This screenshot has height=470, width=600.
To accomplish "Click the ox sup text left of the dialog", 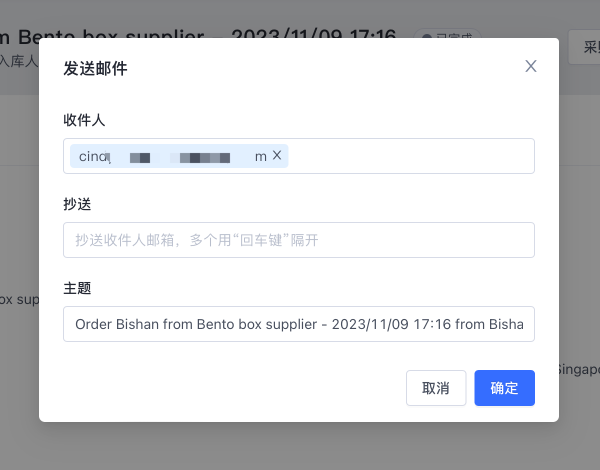I will pos(19,300).
